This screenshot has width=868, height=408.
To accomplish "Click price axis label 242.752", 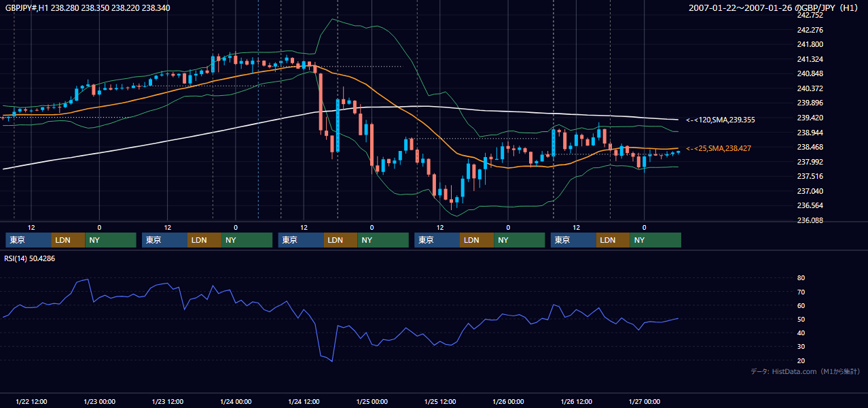I will point(810,15).
